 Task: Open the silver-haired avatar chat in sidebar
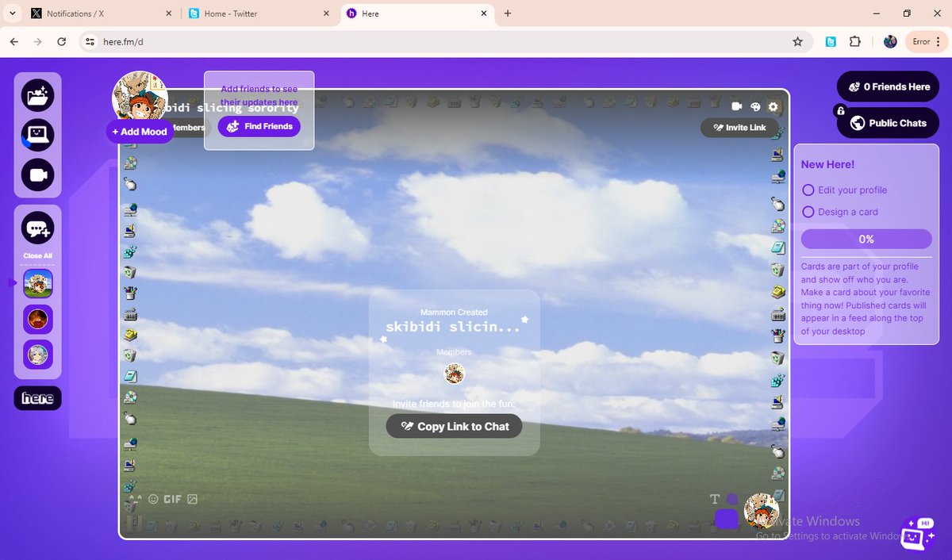click(x=38, y=355)
